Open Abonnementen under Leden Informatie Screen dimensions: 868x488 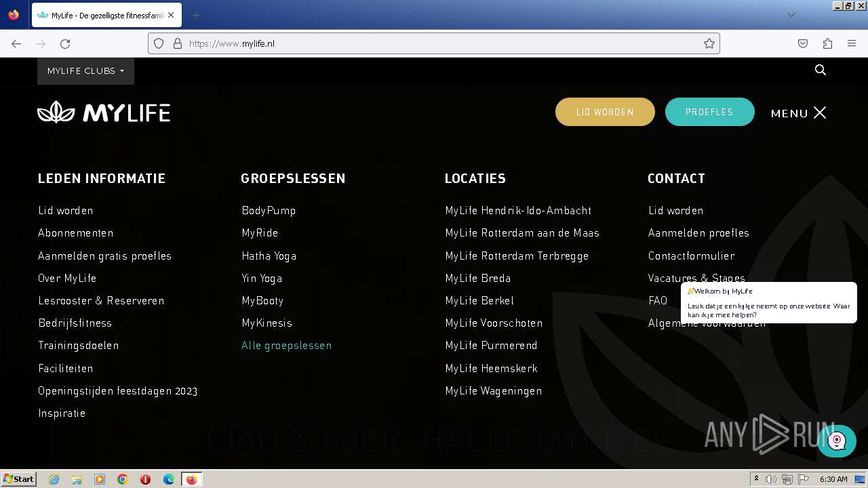76,233
